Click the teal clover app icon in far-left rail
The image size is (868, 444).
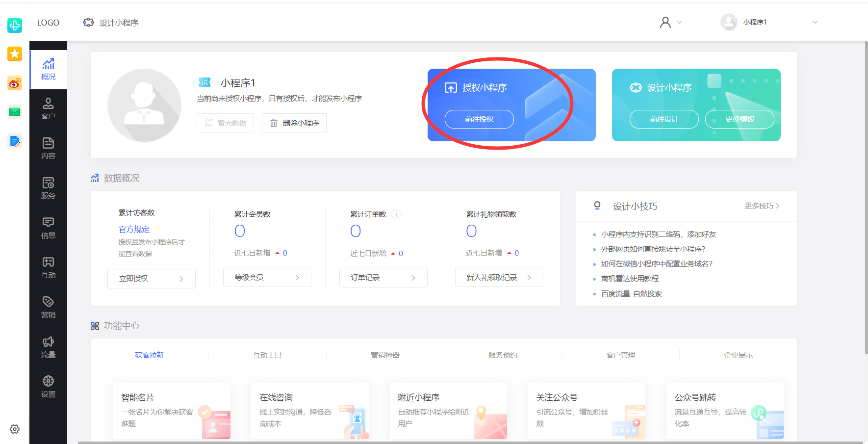(x=15, y=25)
